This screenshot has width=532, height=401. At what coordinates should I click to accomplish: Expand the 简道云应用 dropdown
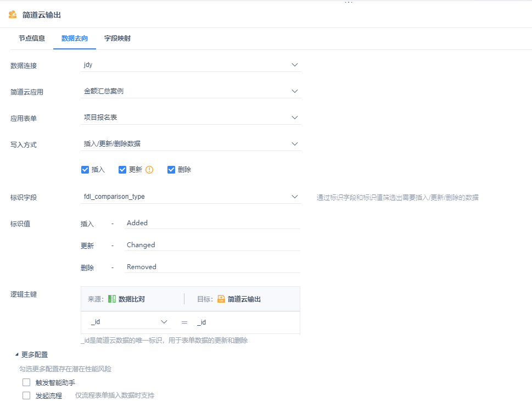(x=191, y=91)
